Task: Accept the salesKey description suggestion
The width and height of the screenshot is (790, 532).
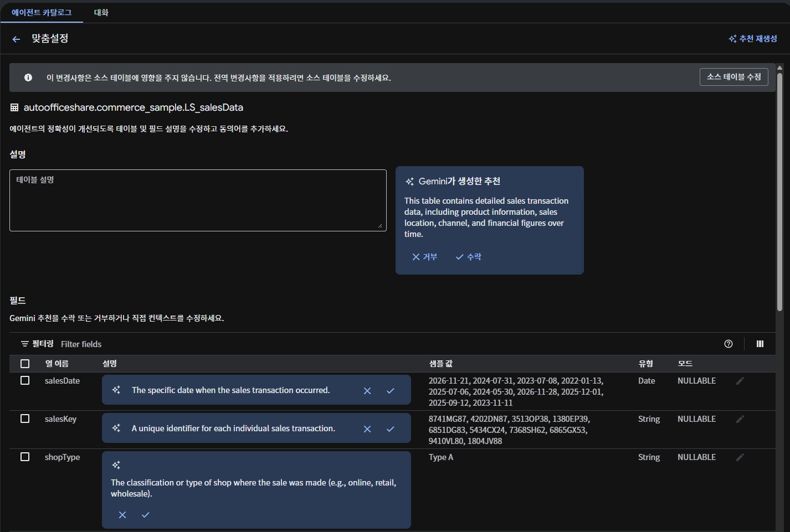Action: tap(391, 429)
